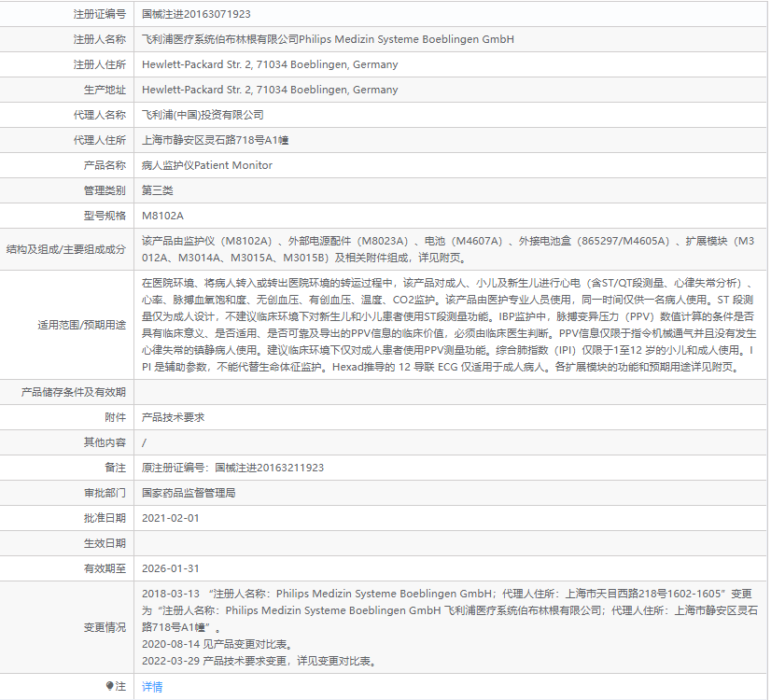Click the 适用范围/预期用途 label
This screenshot has height=700, width=771.
coord(81,325)
